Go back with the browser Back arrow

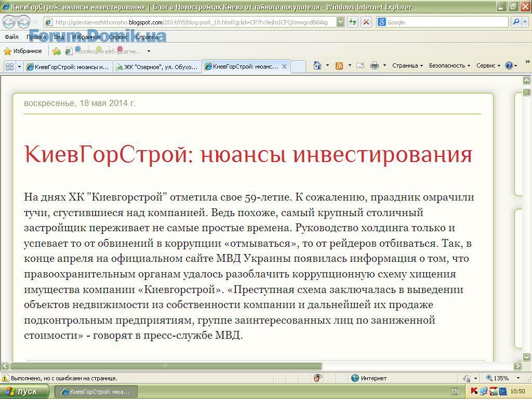pos(9,22)
